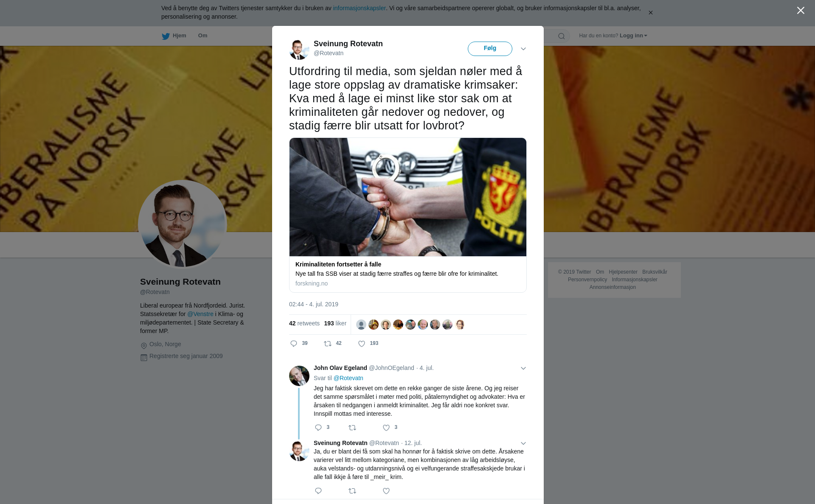Click the search magnifier icon
Screen dimensions: 815x504
click(562, 36)
